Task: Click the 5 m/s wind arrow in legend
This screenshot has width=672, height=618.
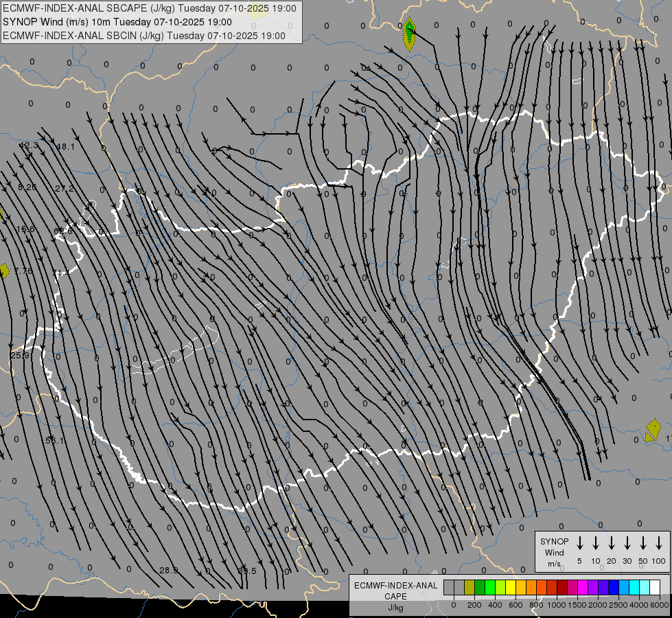Action: tap(580, 543)
